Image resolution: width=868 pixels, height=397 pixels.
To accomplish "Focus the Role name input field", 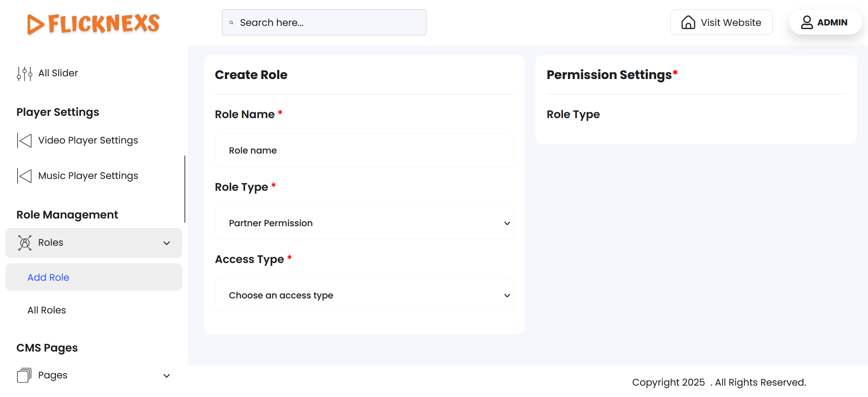I will [x=364, y=150].
